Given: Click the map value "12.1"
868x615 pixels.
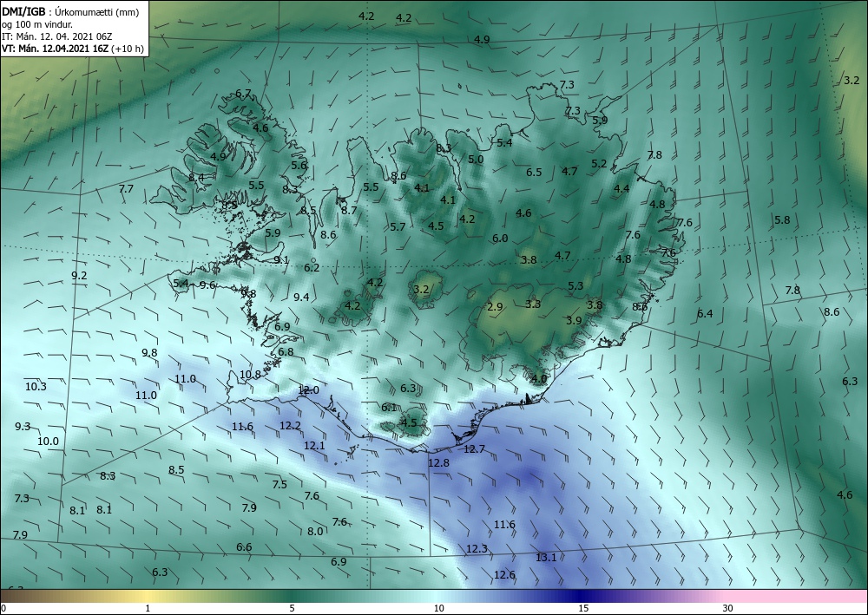Looking at the screenshot, I should [314, 446].
